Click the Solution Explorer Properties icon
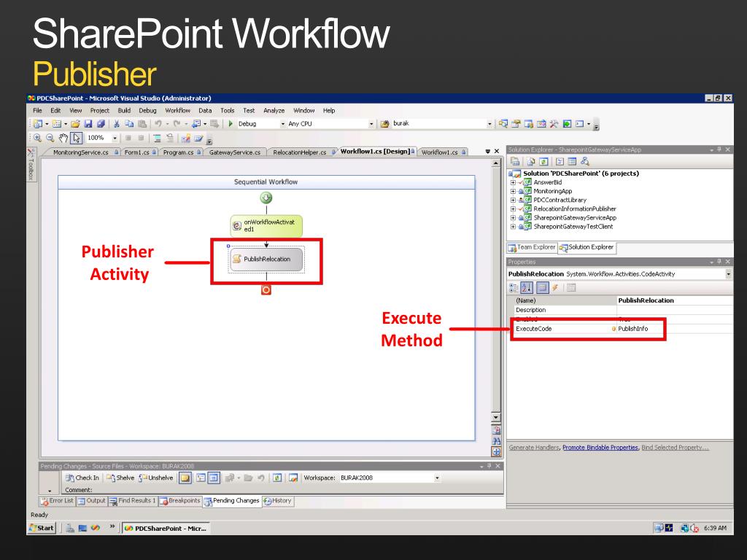Viewport: 747px width, 560px height. click(515, 161)
